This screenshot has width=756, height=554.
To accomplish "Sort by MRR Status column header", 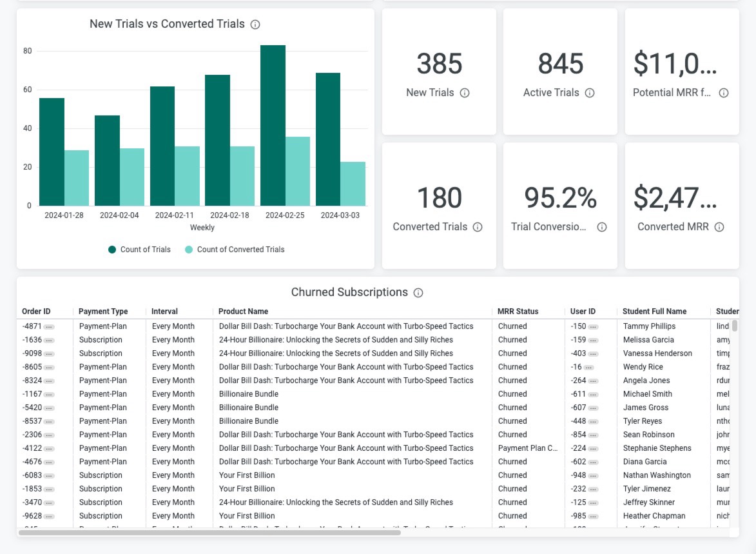I will tap(518, 312).
